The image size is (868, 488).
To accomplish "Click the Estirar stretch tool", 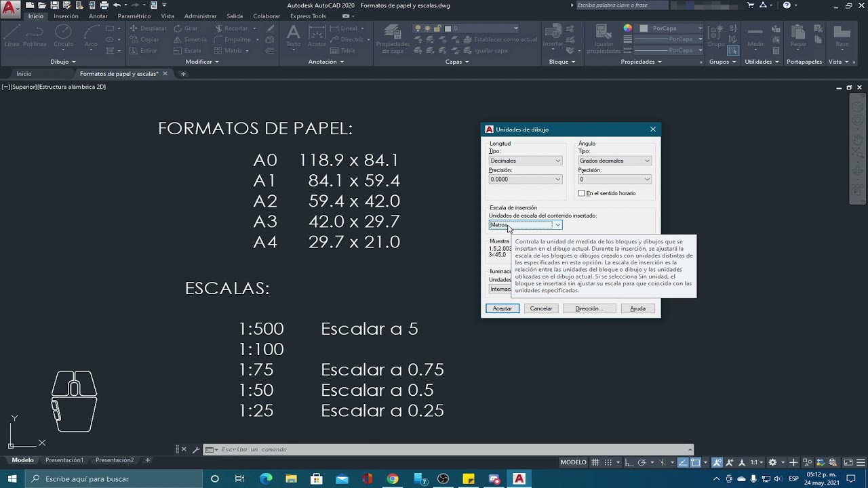I will pyautogui.click(x=143, y=50).
